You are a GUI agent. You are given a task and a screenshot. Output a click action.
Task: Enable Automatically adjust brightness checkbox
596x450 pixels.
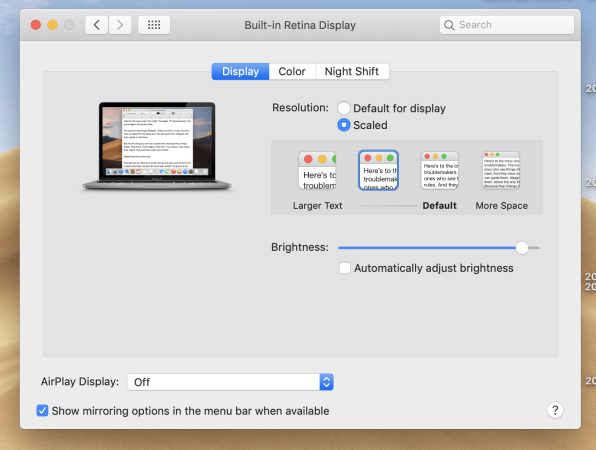click(345, 268)
